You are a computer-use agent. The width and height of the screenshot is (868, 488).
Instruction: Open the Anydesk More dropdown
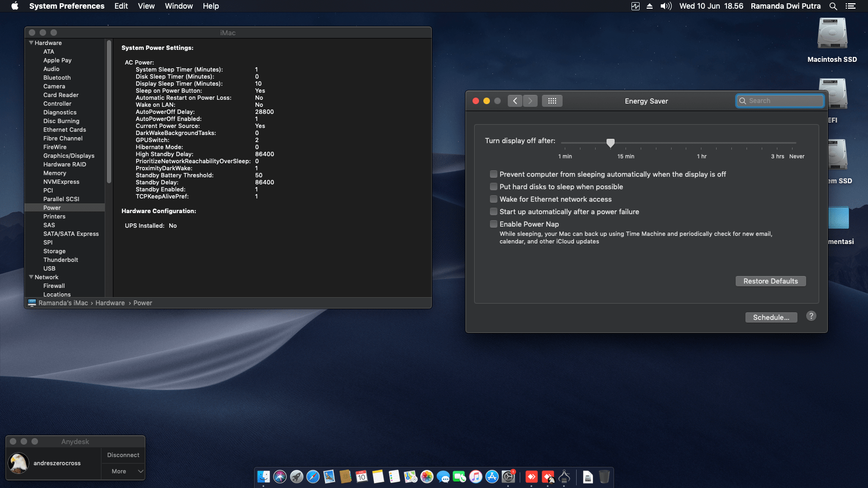(123, 471)
